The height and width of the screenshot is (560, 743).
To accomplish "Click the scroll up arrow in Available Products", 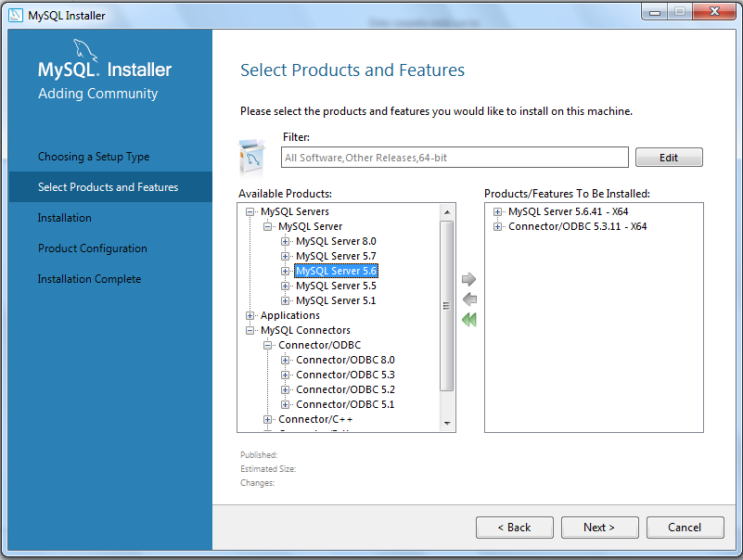I will pos(447,212).
